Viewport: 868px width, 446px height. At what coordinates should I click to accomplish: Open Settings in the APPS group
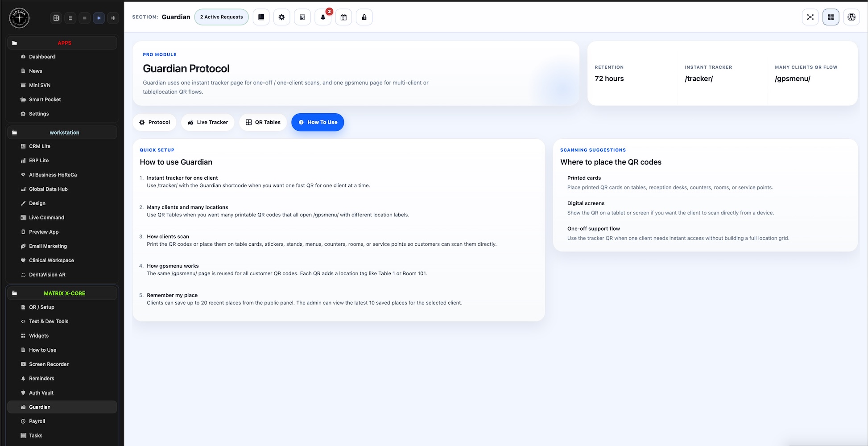click(x=62, y=114)
